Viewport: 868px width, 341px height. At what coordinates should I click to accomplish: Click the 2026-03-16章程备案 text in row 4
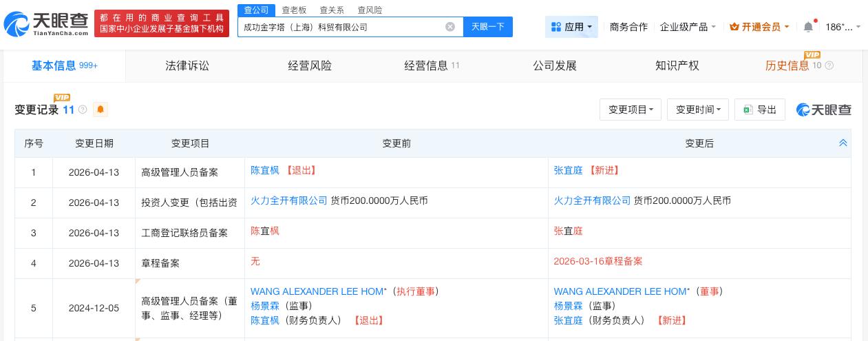coord(598,261)
